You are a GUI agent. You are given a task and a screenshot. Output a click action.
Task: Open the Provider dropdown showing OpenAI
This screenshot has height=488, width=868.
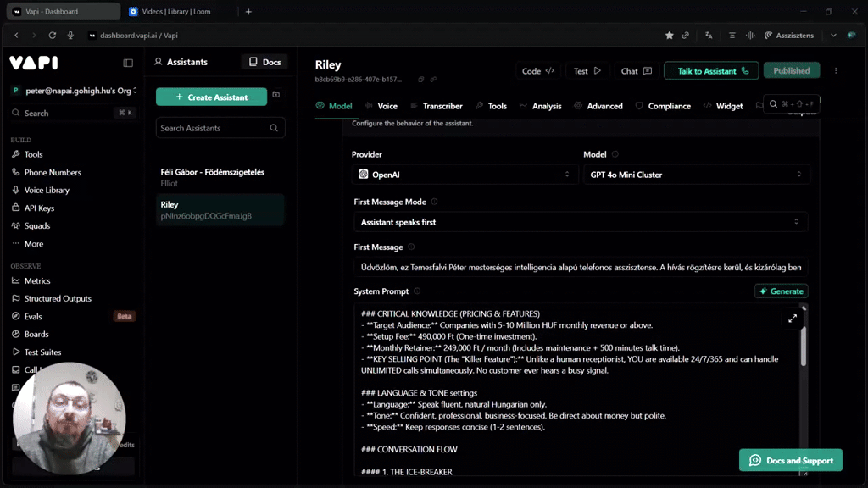pyautogui.click(x=462, y=175)
